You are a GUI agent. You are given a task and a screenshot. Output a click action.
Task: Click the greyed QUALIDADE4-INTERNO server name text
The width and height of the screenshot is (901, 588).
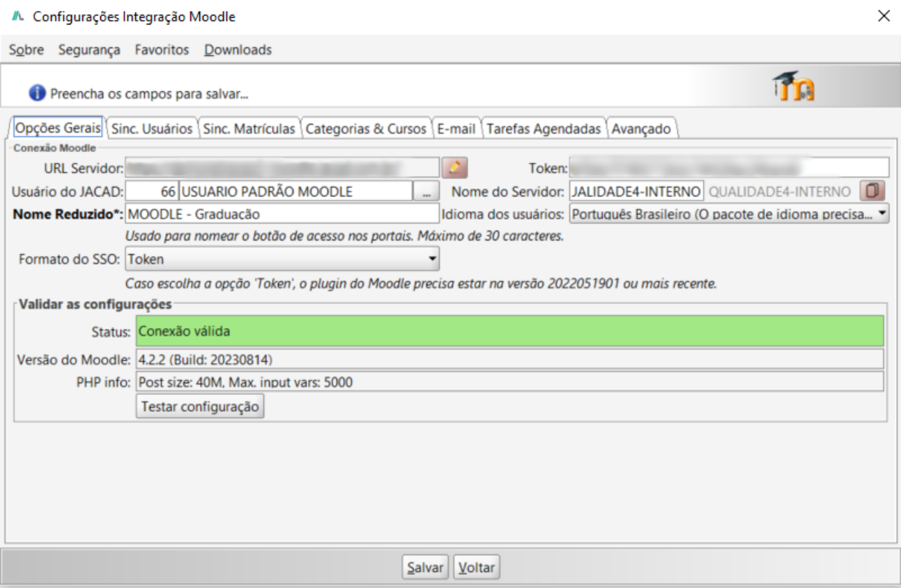[x=780, y=192]
